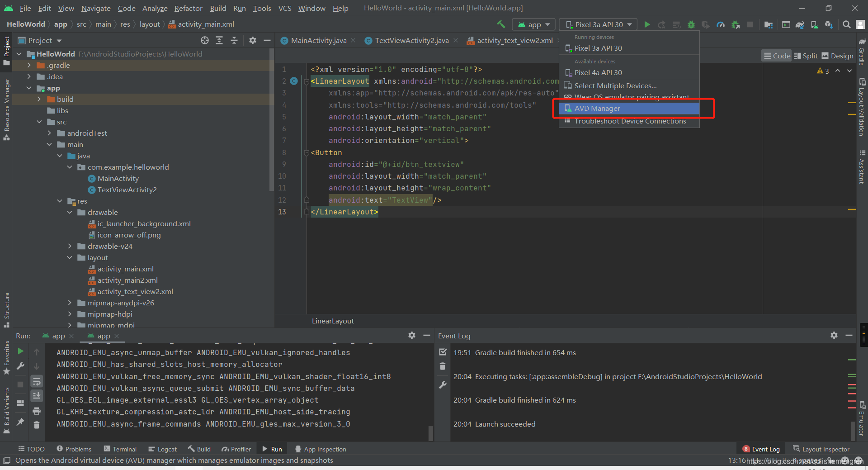868x470 pixels.
Task: Expand the androidTest folder
Action: point(49,133)
